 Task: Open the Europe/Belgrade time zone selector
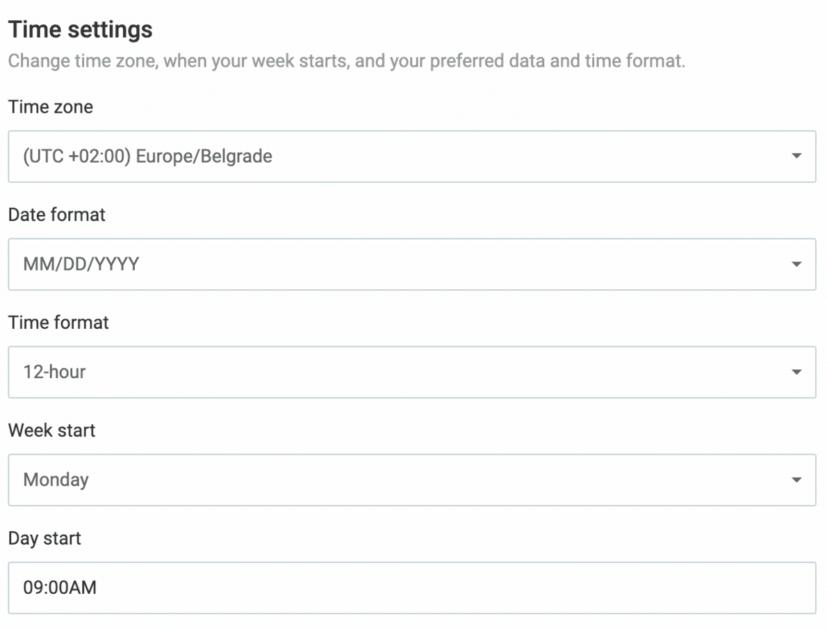coord(411,156)
